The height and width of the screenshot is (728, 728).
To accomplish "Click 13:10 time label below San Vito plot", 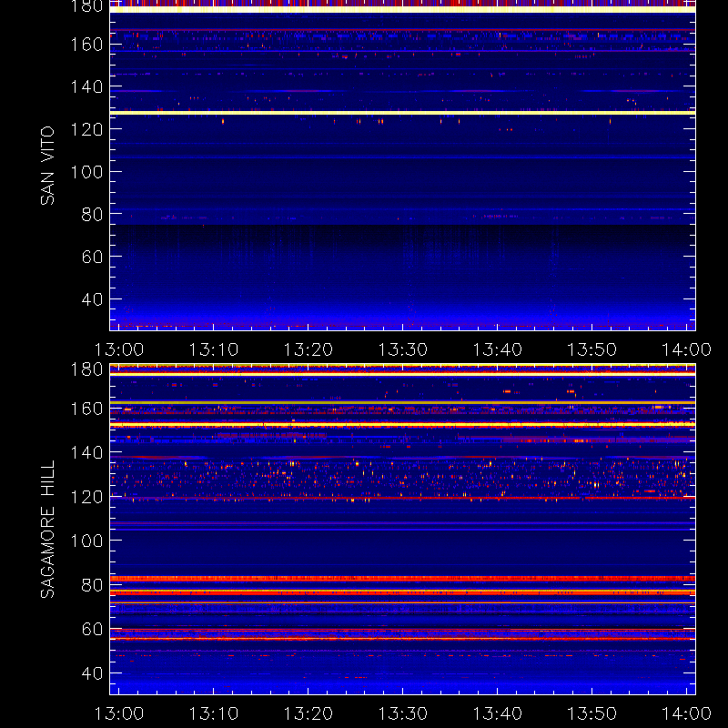I will 214,349.
